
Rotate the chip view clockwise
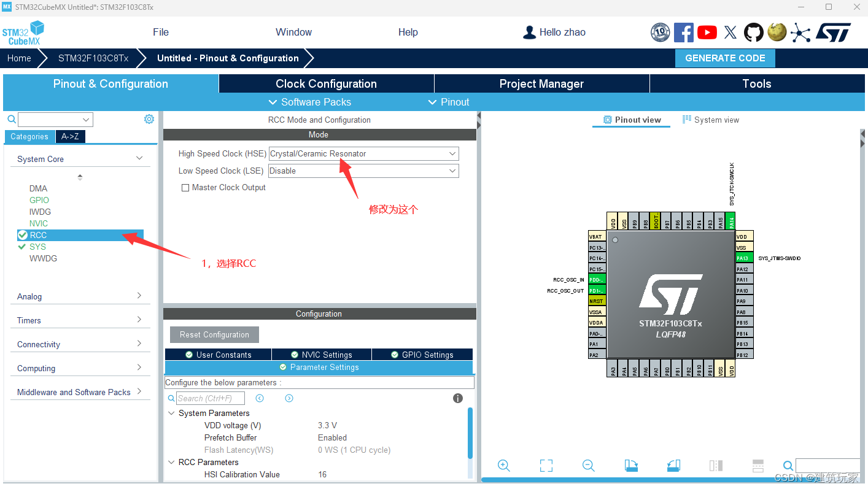click(631, 466)
